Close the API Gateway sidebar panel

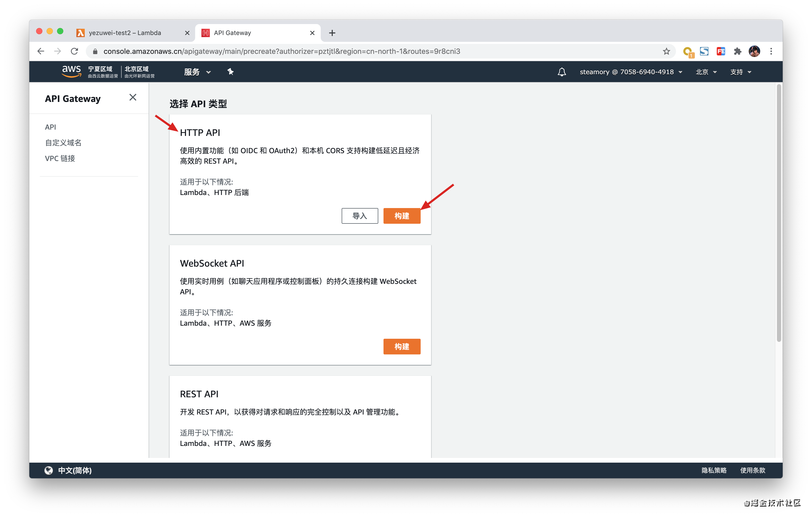click(x=133, y=97)
